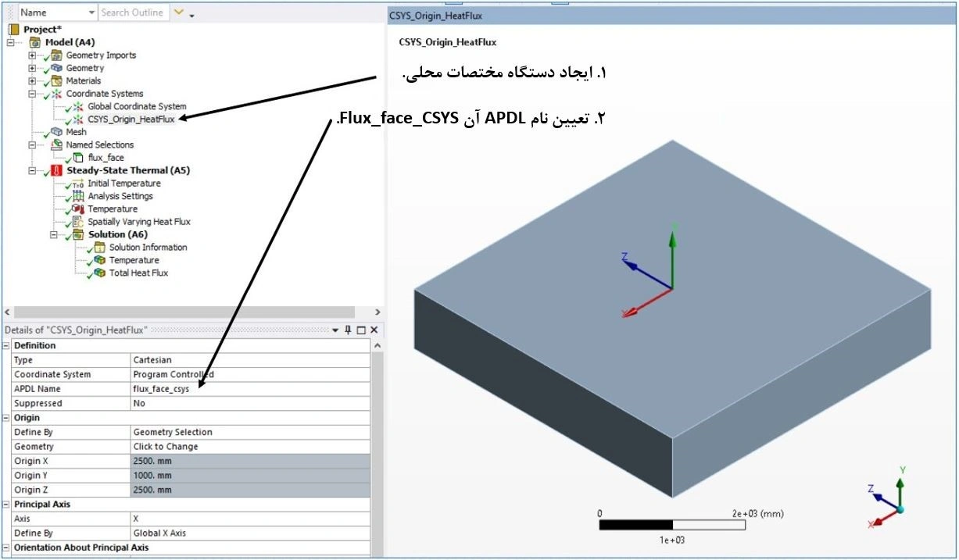Click the Analysis Settings grid icon
959x560 pixels.
click(78, 196)
